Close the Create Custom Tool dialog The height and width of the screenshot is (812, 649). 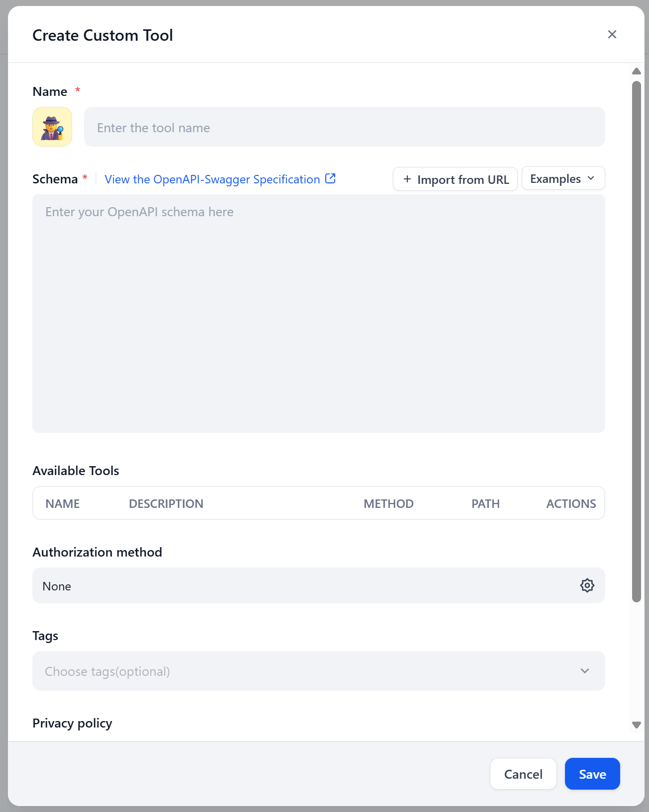(x=612, y=34)
